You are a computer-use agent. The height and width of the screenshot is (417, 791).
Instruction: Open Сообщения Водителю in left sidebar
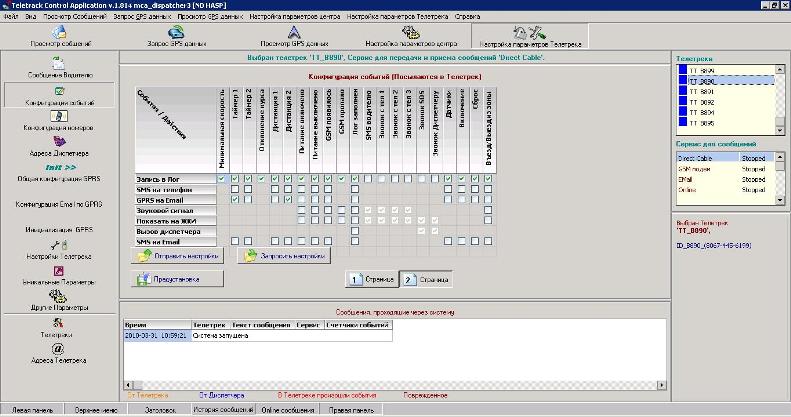(58, 68)
